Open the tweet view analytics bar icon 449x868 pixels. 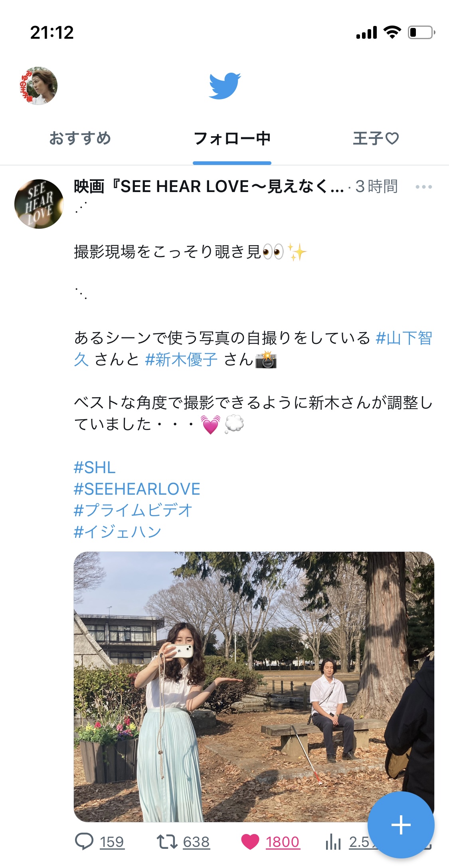(333, 842)
